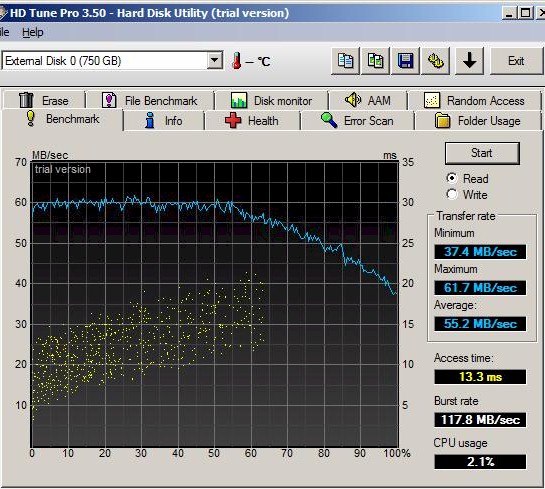Select the Read radio button

452,178
